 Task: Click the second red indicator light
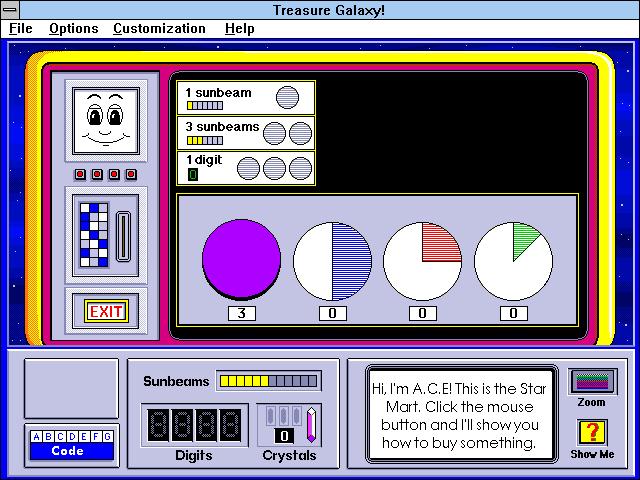tap(97, 175)
